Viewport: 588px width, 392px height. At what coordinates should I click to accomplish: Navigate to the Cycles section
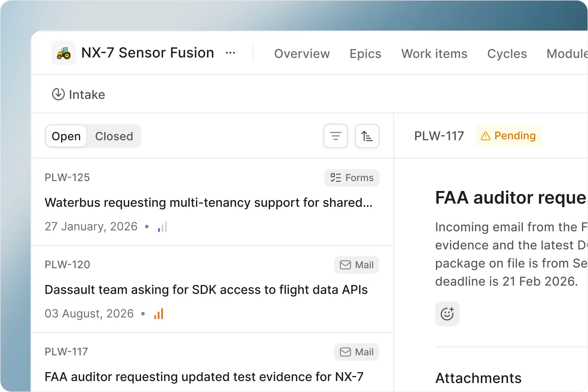507,53
